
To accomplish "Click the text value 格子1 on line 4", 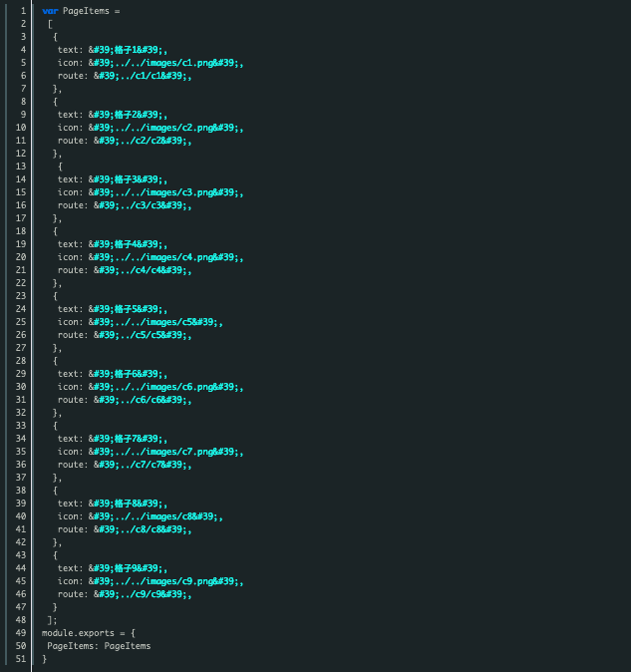I will (128, 50).
